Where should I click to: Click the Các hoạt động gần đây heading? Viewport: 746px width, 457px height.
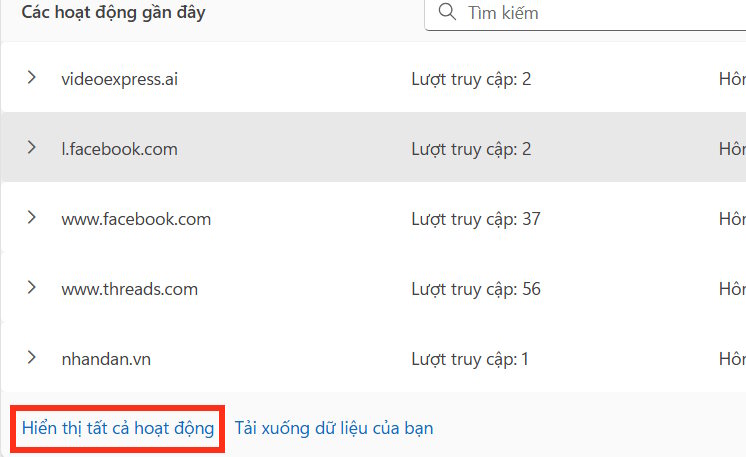113,12
